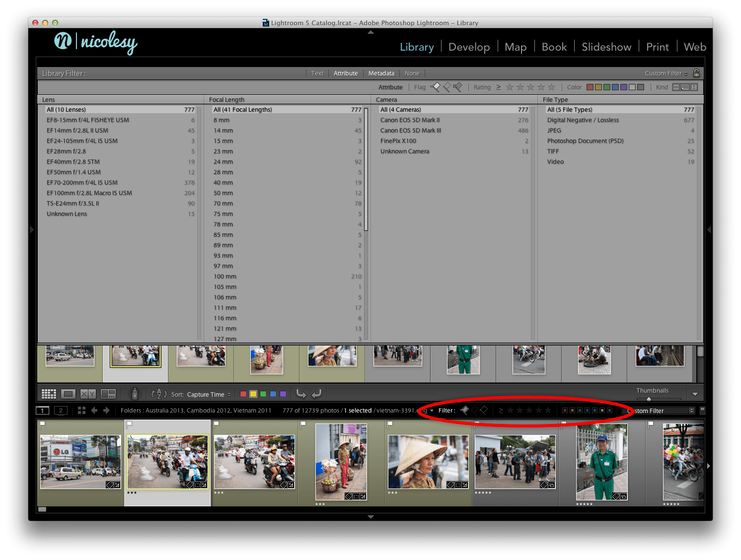Click the filter lock padlock icon
The height and width of the screenshot is (560, 741).
tap(696, 73)
